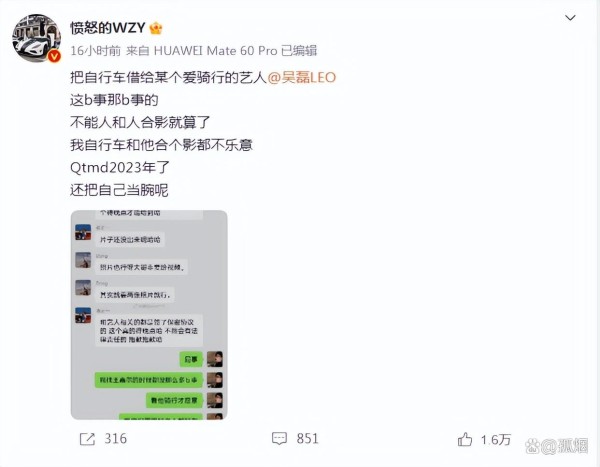This screenshot has height=467, width=600.
Task: Click the 16小时前 timestamp
Action: [95, 51]
